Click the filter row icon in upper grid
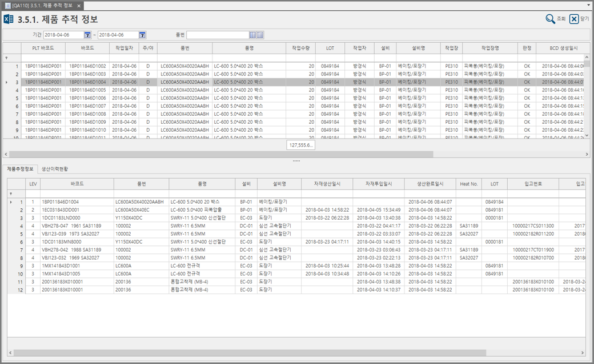Image resolution: width=594 pixels, height=364 pixels. pos(6,58)
